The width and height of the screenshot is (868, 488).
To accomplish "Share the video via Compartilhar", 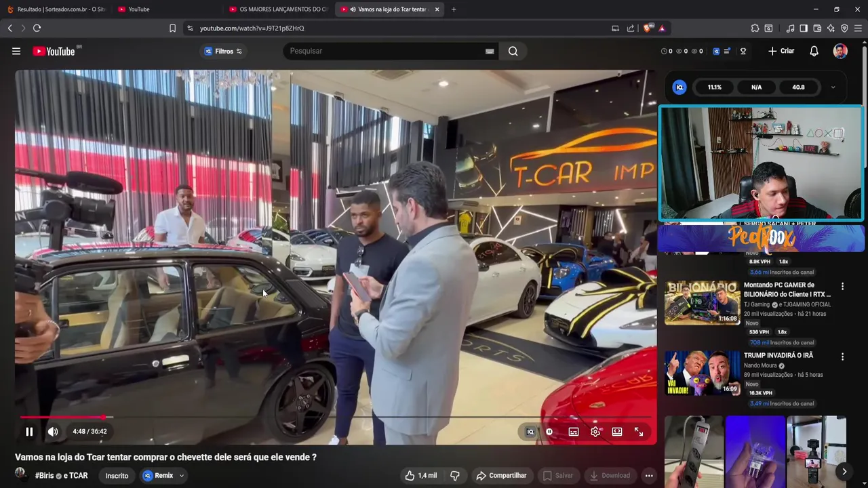I will [x=501, y=476].
